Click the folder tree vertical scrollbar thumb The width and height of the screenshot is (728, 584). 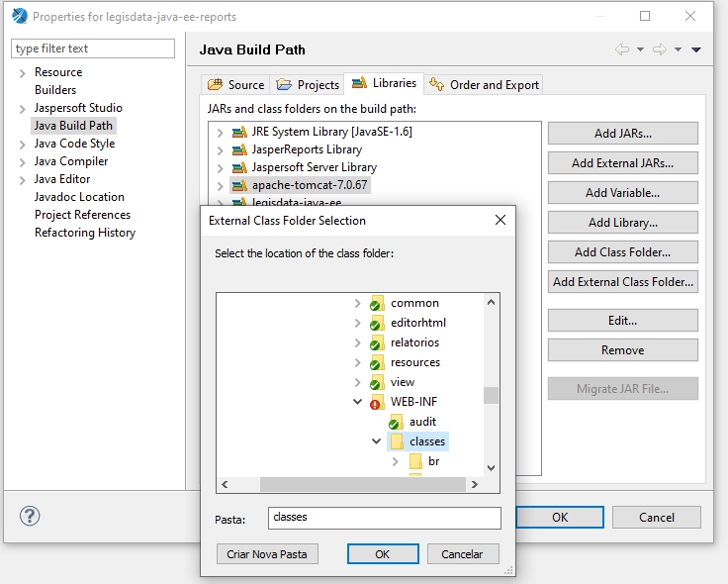tap(491, 395)
